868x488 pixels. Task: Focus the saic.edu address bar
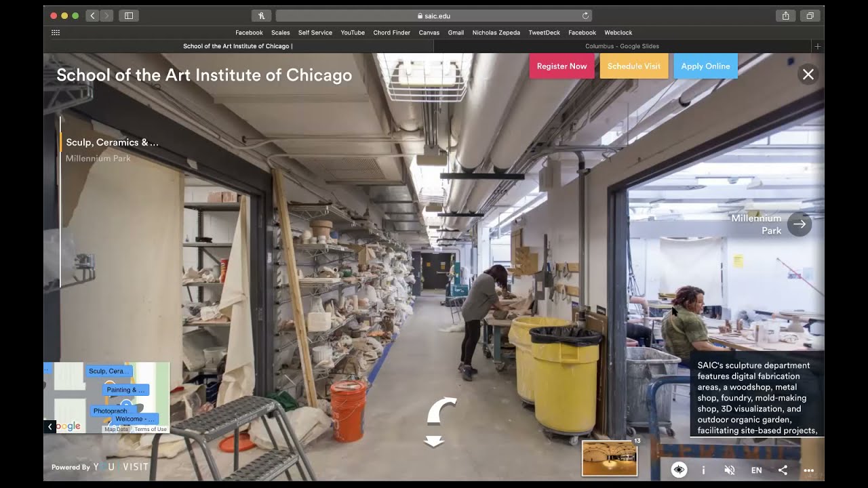click(433, 16)
